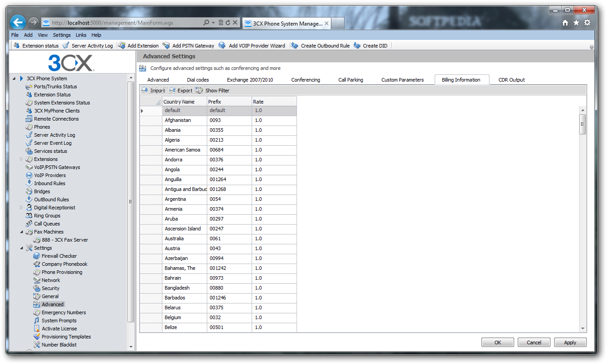Screen dimensions: 607x364
Task: Click the Import icon in billing toolbar
Action: click(144, 91)
